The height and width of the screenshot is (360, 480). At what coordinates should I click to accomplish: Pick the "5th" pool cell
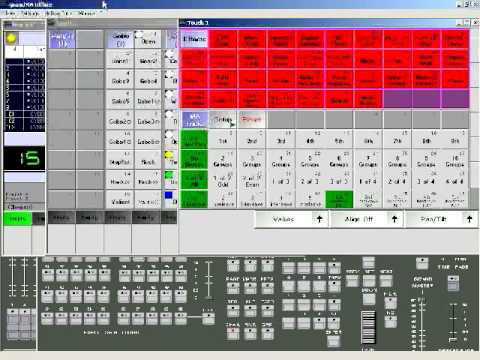tap(339, 139)
